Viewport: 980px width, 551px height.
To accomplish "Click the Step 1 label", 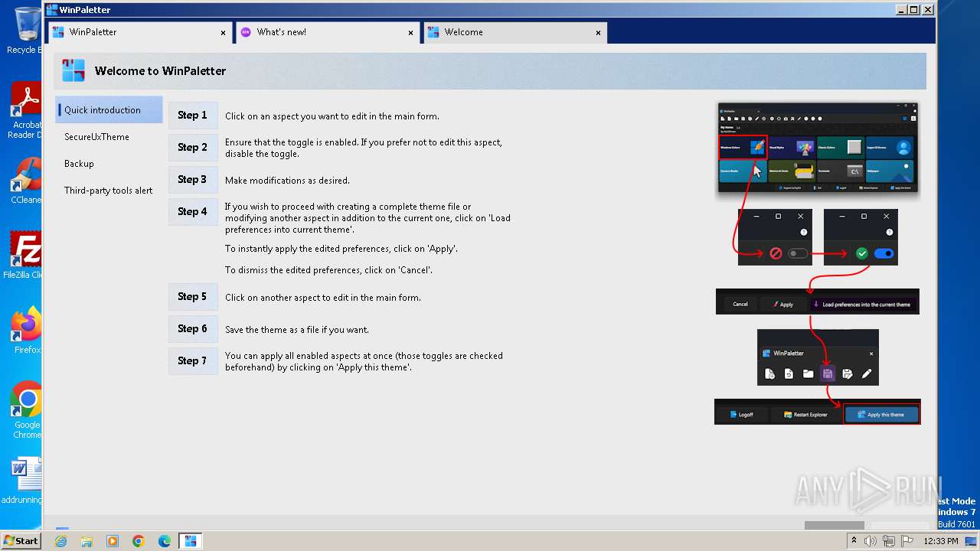I will tap(193, 116).
